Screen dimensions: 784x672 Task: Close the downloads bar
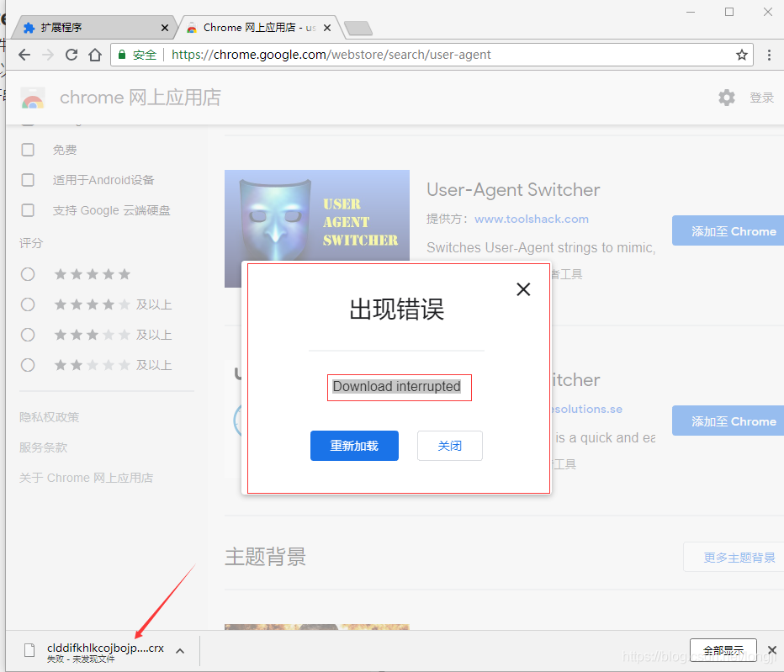772,650
